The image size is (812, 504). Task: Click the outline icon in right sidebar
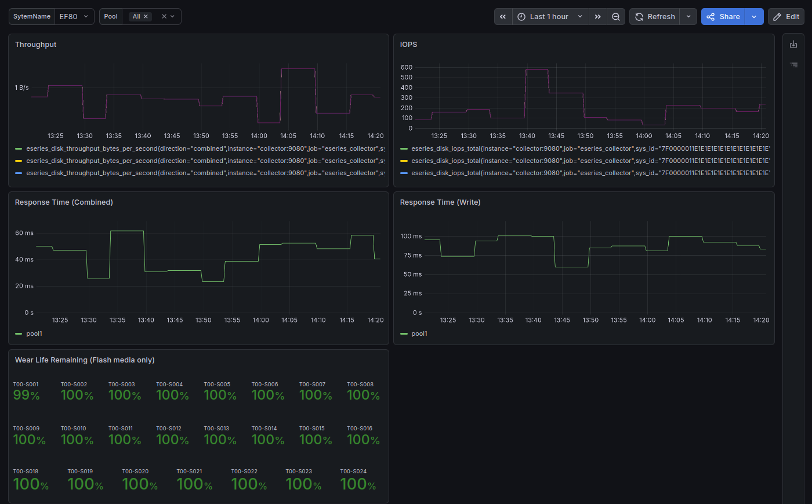click(793, 65)
